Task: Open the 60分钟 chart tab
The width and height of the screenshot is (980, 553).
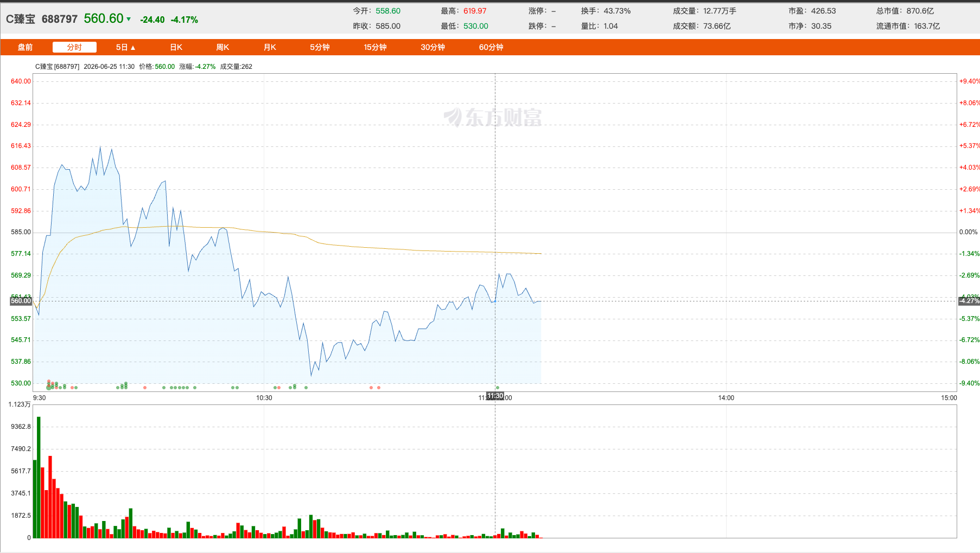Action: tap(491, 47)
